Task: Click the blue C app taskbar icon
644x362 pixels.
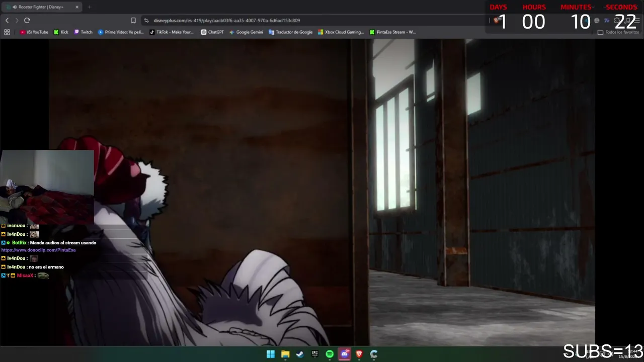Action: coord(374,354)
